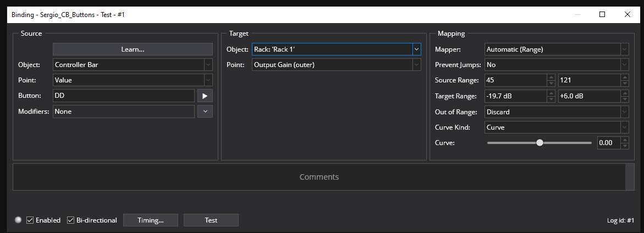This screenshot has height=233, width=644.
Task: Click into the Comments text area
Action: (319, 177)
